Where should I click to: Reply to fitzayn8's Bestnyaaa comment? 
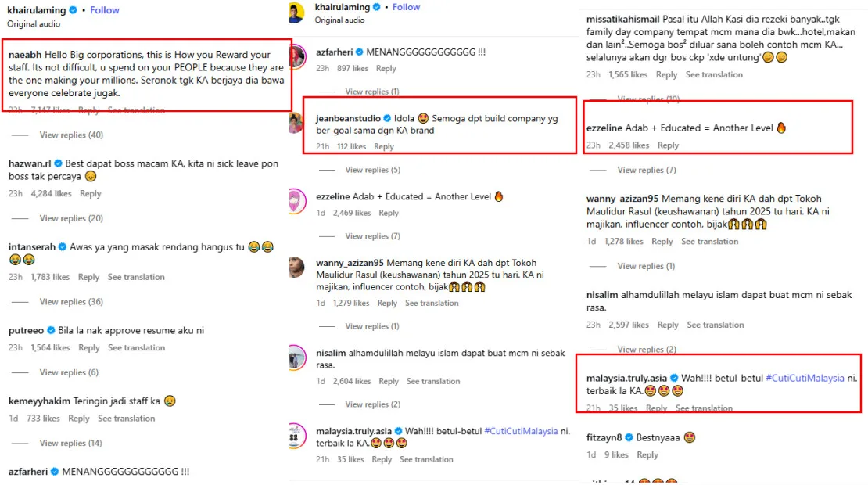coord(647,455)
